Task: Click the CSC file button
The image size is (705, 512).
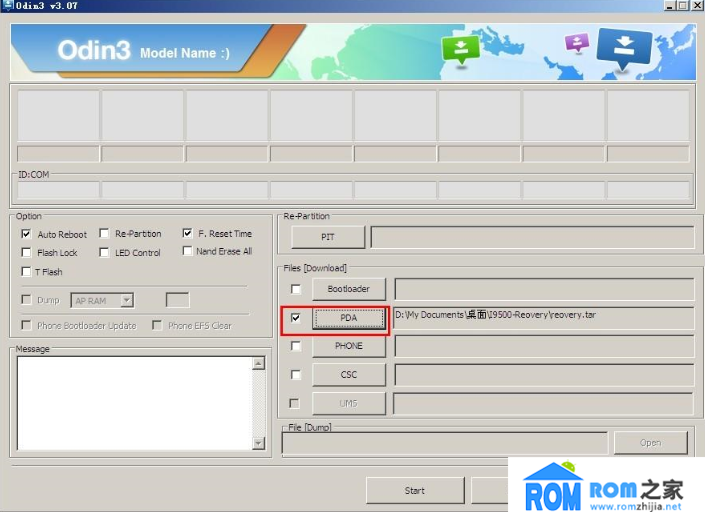Action: coord(349,374)
